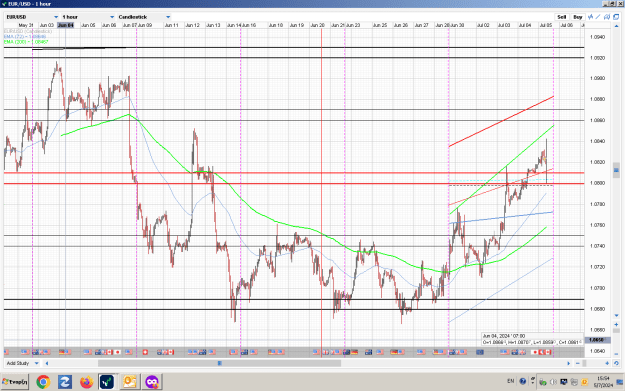Screen dimensions: 625x391
Task: Detach chart with the window icon
Action: point(616,17)
